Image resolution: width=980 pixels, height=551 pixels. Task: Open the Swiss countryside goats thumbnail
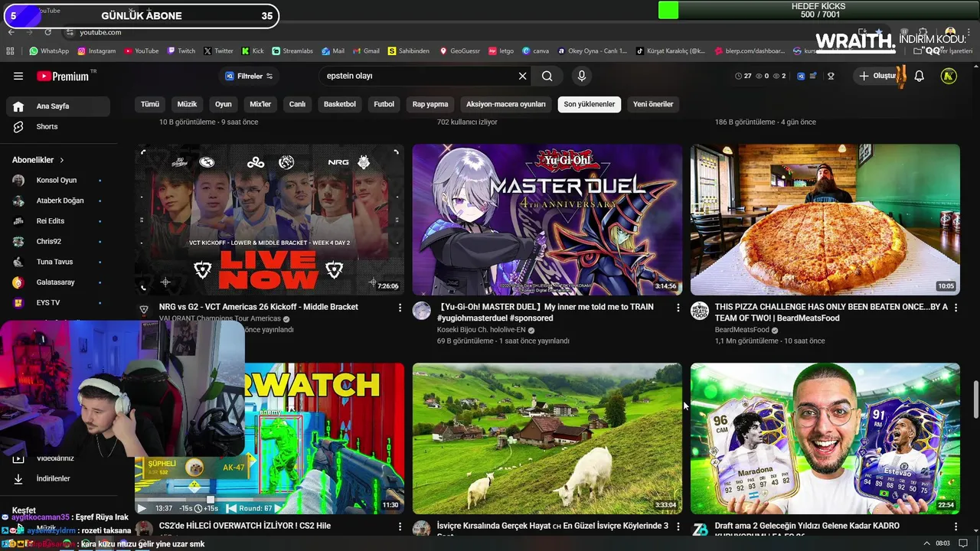pos(547,439)
